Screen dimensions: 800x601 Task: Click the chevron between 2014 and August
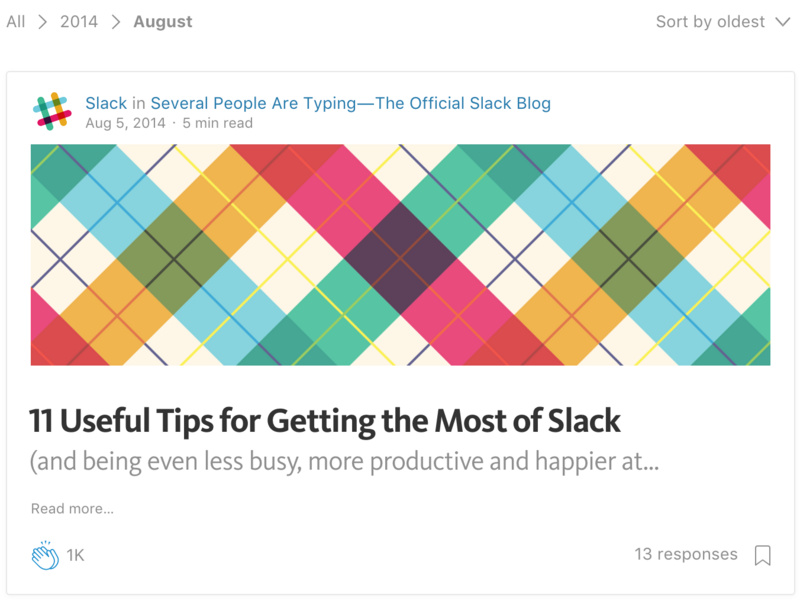116,22
